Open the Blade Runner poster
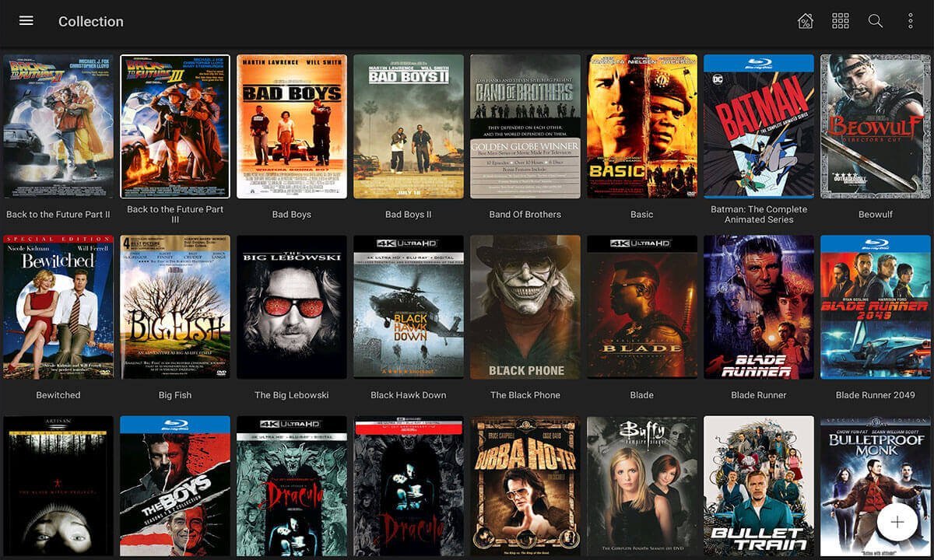 click(759, 306)
